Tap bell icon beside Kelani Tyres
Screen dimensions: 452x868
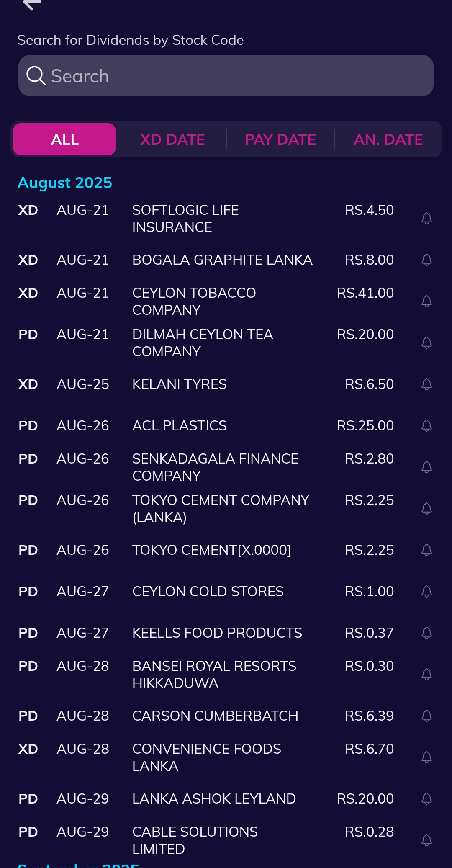pyautogui.click(x=426, y=384)
